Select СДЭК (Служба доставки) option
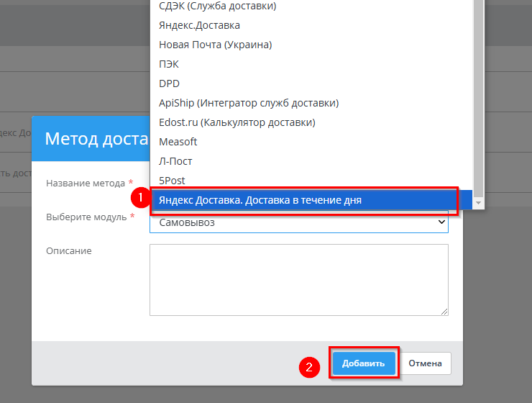Viewport: 532px width, 403px height. pyautogui.click(x=311, y=6)
